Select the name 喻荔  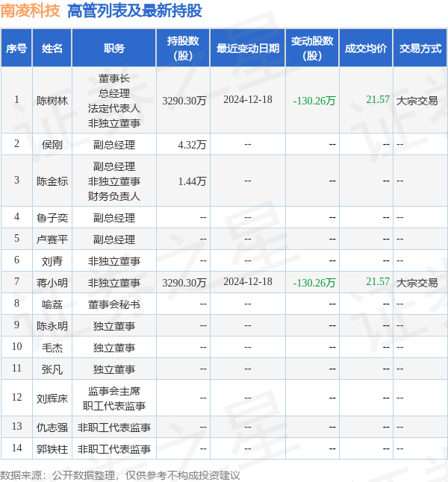coord(52,304)
